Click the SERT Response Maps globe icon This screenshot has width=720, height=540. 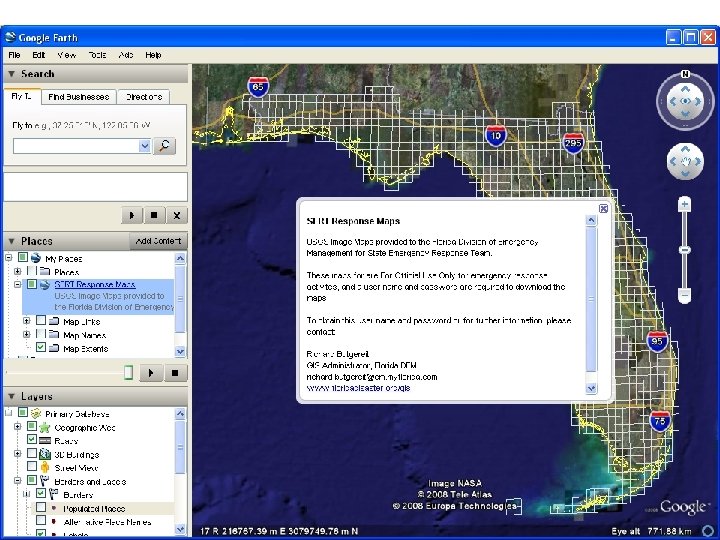click(45, 285)
